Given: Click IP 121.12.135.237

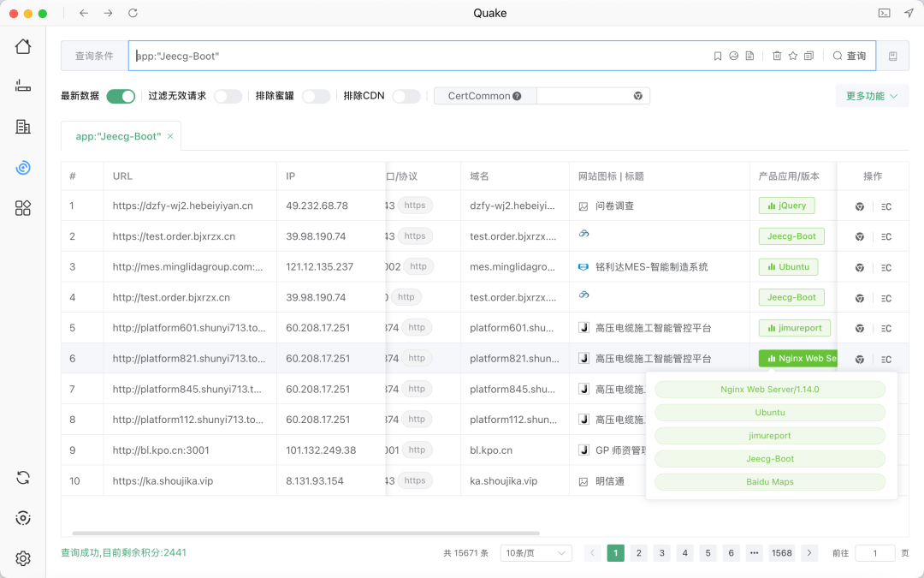Looking at the screenshot, I should pos(319,266).
